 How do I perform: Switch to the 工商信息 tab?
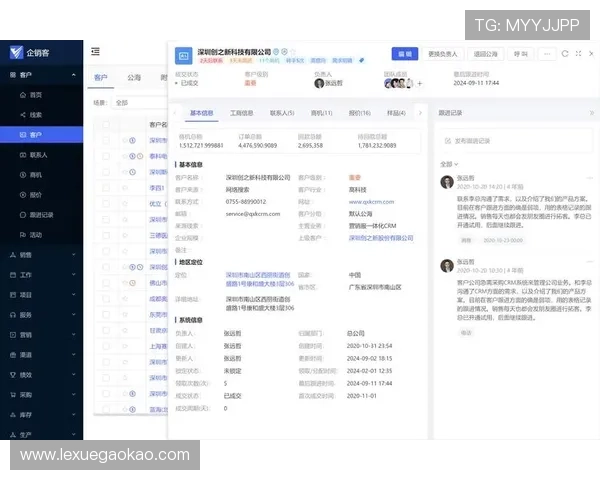pos(241,113)
